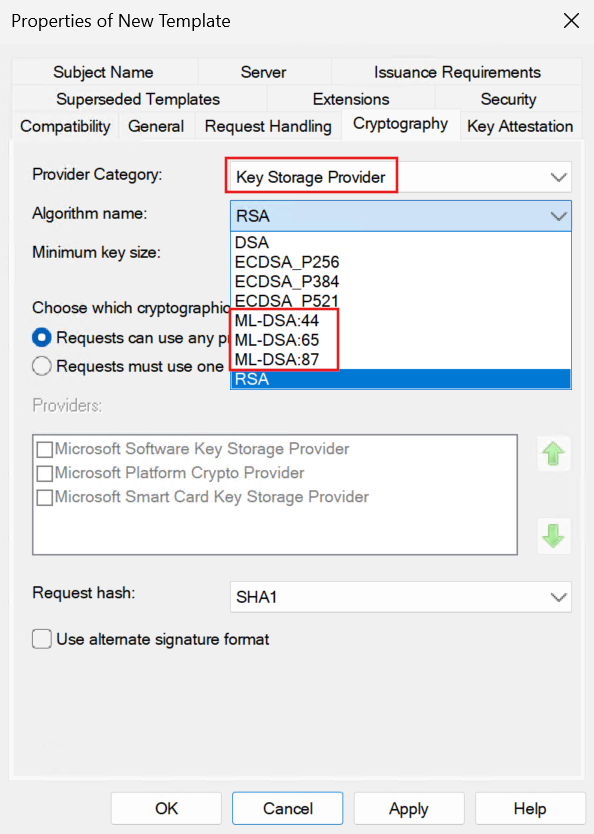Click the 'Provider Category:' label
594x834 pixels.
[x=97, y=174]
